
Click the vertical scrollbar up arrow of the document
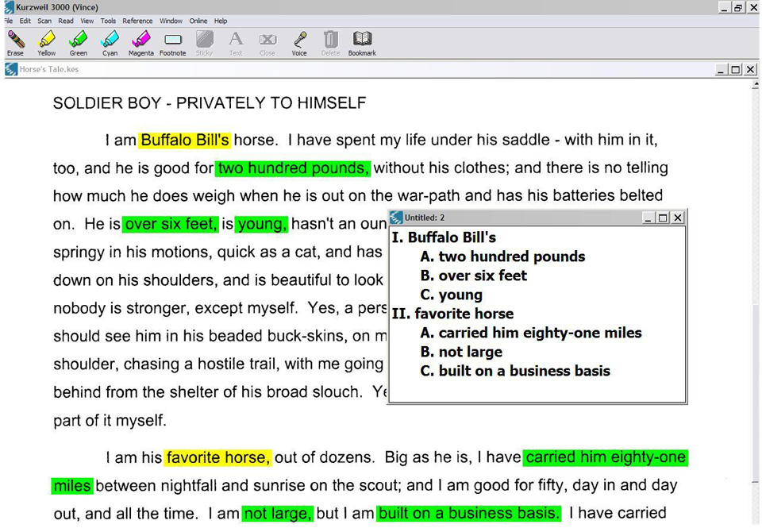pos(756,85)
